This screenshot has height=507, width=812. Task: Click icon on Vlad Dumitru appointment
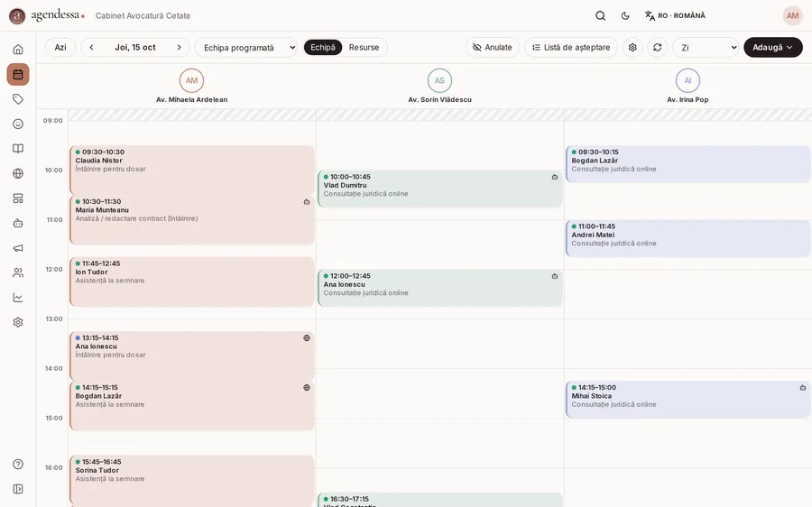click(x=555, y=177)
